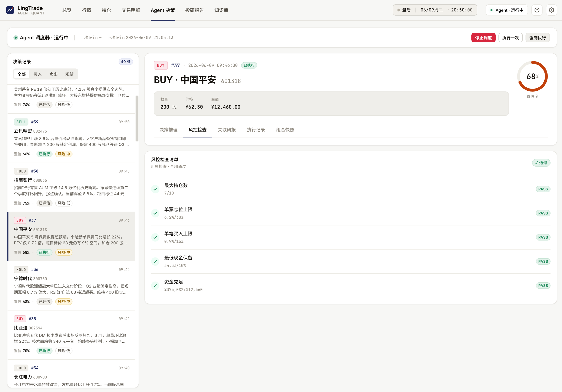Click the 已执行 badge in decision header
Viewport: 562px width, 392px height.
point(249,65)
